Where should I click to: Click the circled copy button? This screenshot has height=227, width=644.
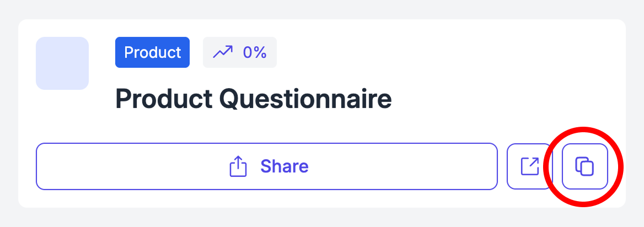[584, 166]
